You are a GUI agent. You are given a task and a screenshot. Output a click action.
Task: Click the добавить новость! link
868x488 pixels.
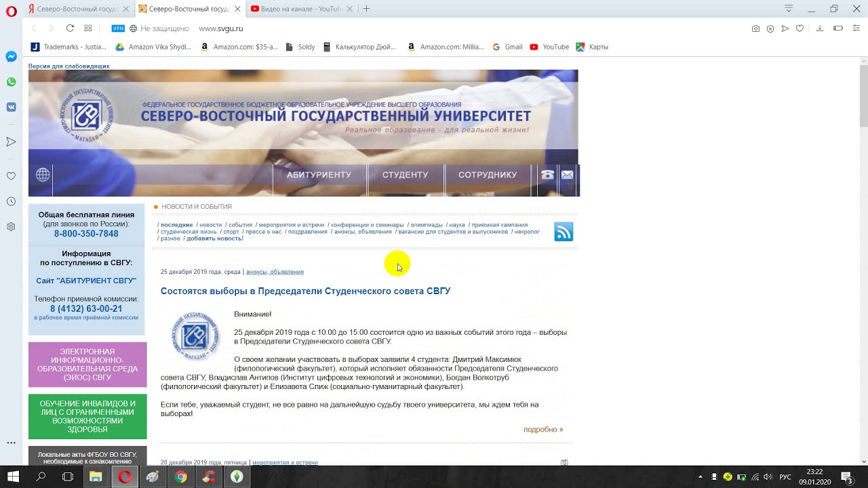[x=215, y=239]
